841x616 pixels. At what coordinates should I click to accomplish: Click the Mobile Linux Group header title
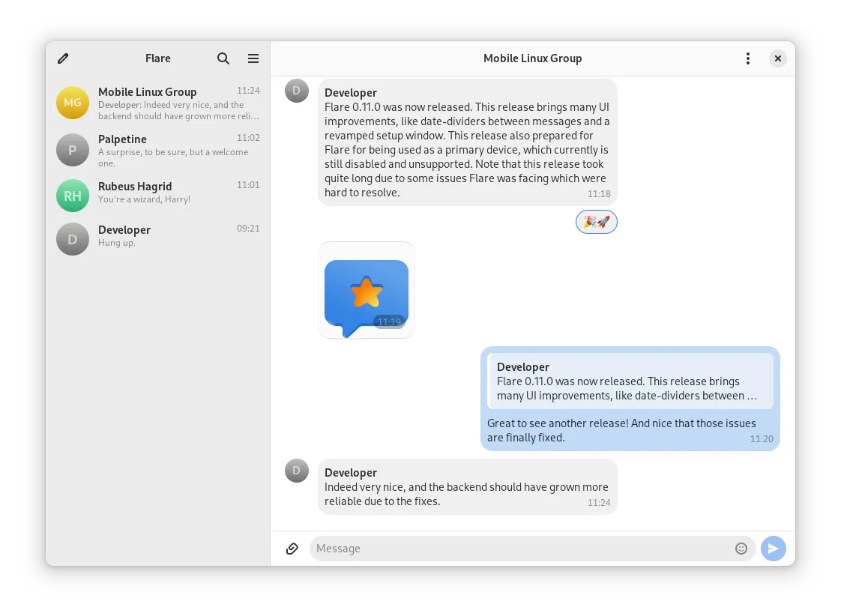[532, 58]
